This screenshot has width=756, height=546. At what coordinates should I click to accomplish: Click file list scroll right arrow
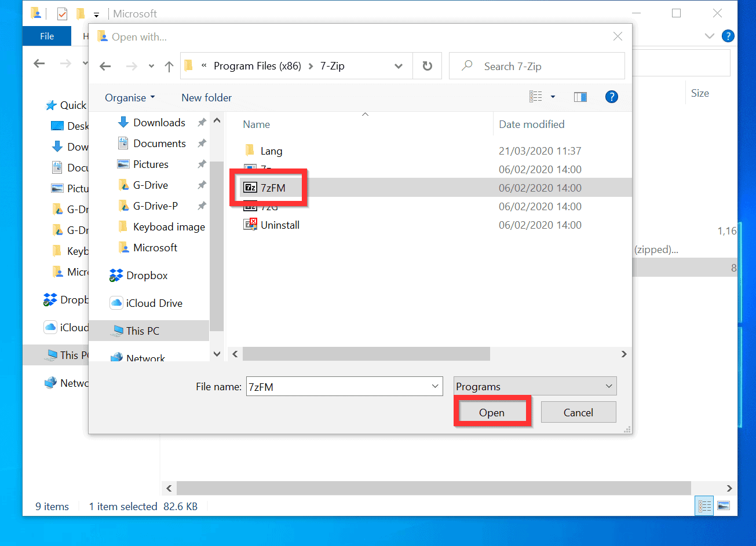tap(623, 354)
